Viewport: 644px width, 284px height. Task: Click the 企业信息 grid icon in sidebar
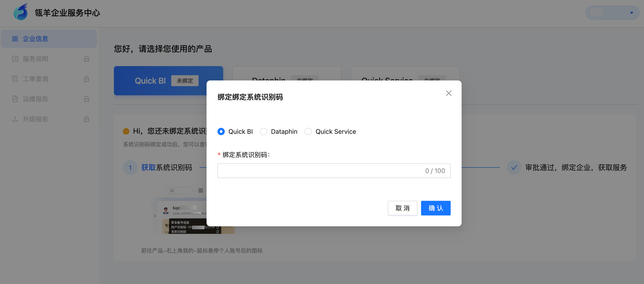[15, 39]
